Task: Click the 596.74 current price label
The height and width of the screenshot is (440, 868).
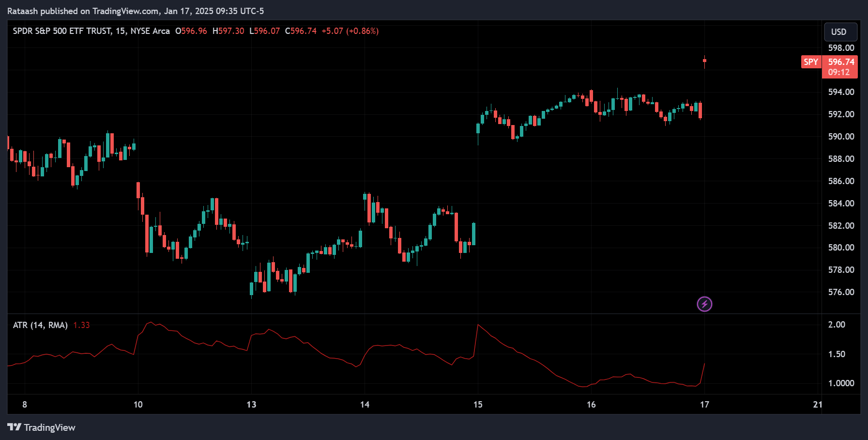Action: pyautogui.click(x=841, y=62)
